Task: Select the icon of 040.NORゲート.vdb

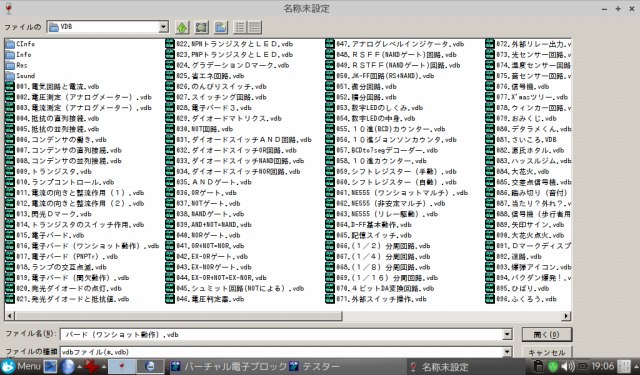Action: coord(170,235)
